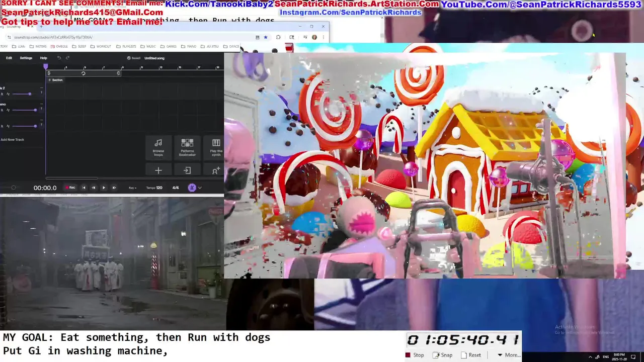Start playback with the Soundtrap play button
This screenshot has width=644, height=362.
[x=104, y=188]
